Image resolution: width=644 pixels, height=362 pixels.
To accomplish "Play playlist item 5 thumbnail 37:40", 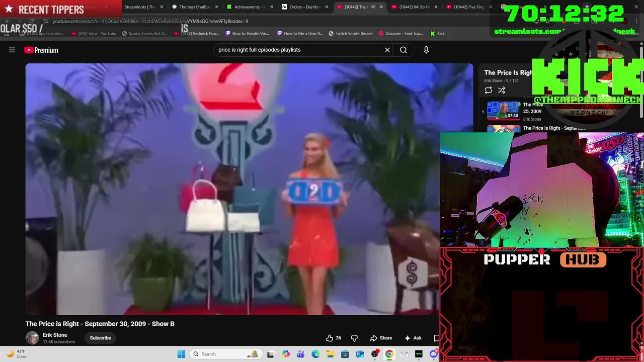I will (504, 111).
